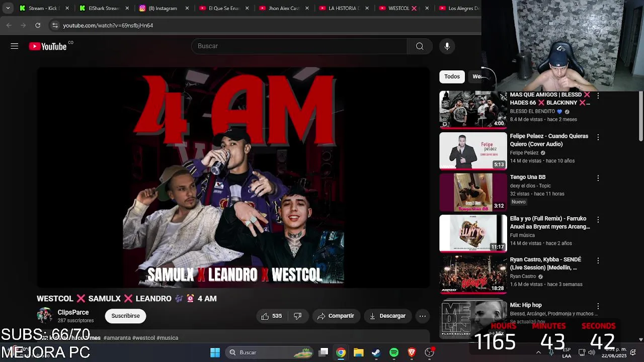This screenshot has height=362, width=644.
Task: Like the video with thumbs up
Action: point(271,316)
